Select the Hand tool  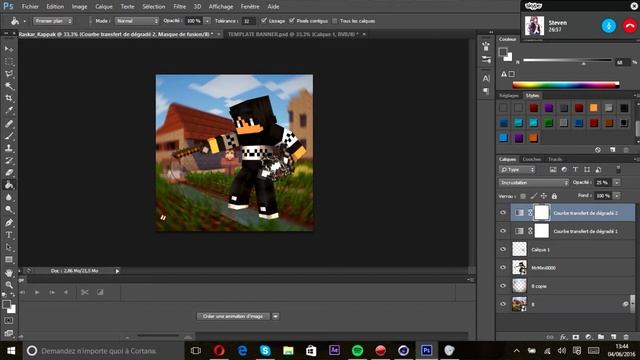coord(9,272)
